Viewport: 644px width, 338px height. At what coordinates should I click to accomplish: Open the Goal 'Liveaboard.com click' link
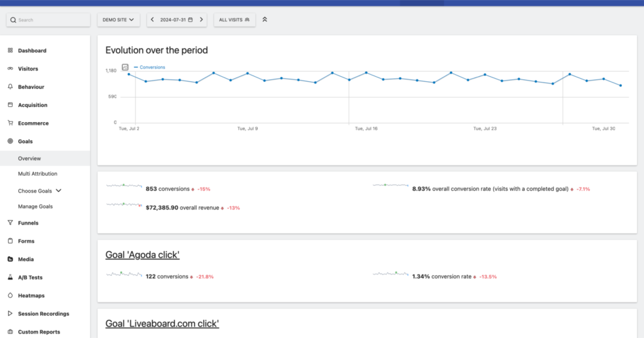tap(162, 324)
